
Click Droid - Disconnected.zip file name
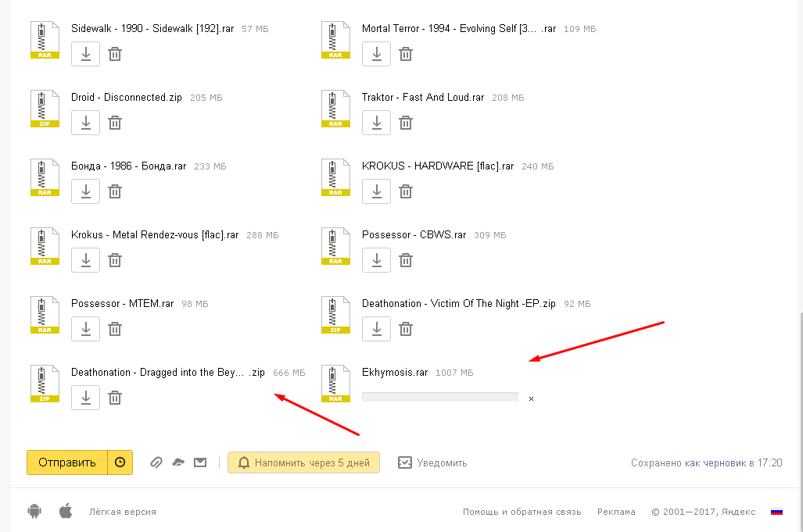(x=127, y=97)
